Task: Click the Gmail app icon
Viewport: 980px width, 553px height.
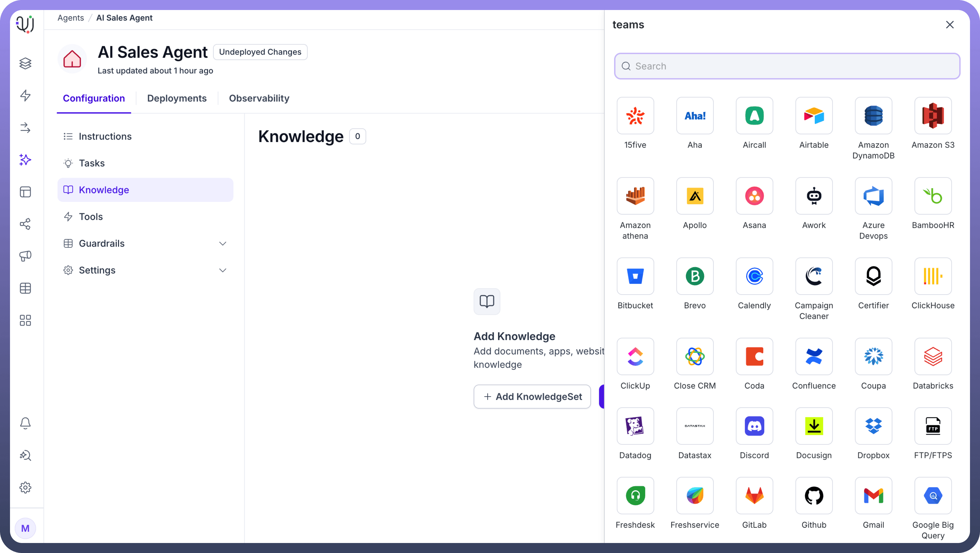Action: pos(873,495)
